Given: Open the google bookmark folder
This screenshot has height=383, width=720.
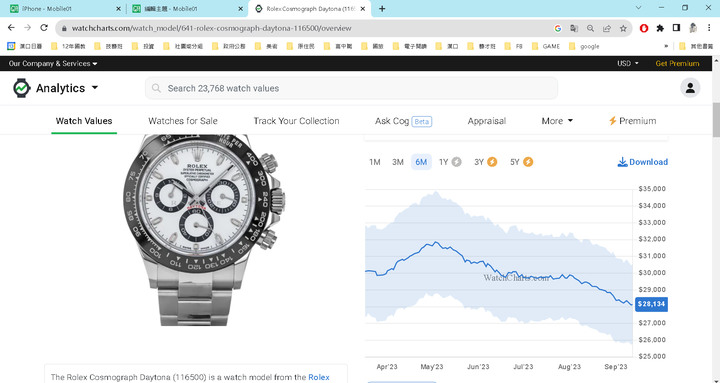Looking at the screenshot, I should tap(584, 46).
